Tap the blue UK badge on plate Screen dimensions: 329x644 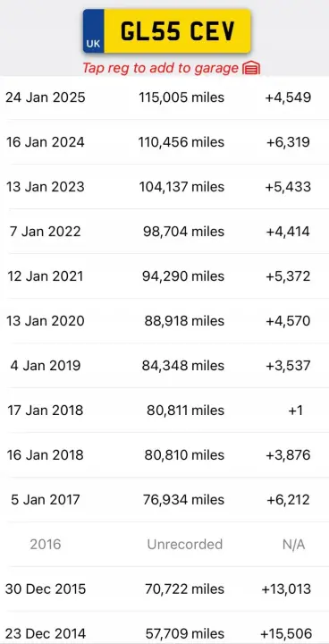(93, 31)
